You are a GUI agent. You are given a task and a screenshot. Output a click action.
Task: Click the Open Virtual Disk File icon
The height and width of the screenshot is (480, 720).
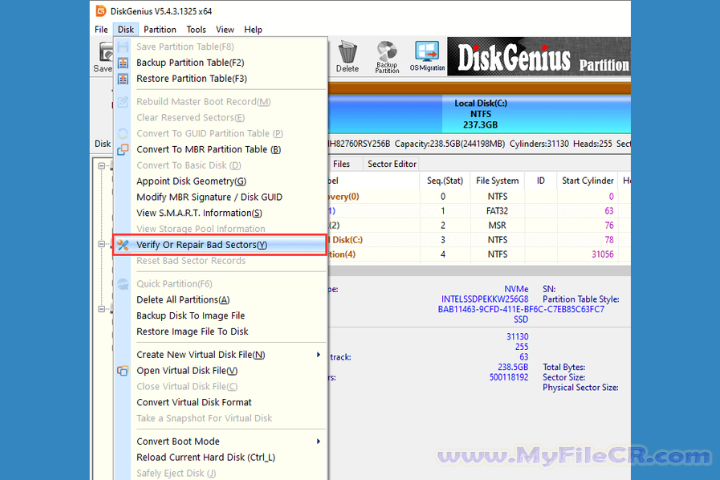point(123,371)
